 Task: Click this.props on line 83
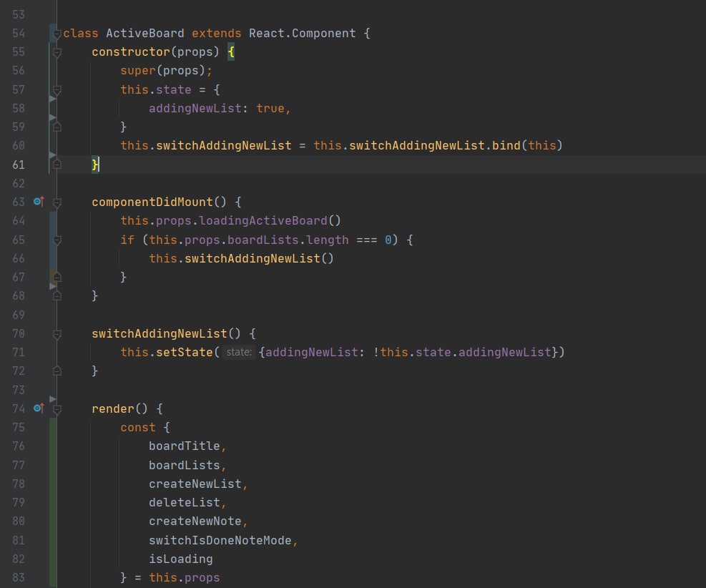(184, 578)
